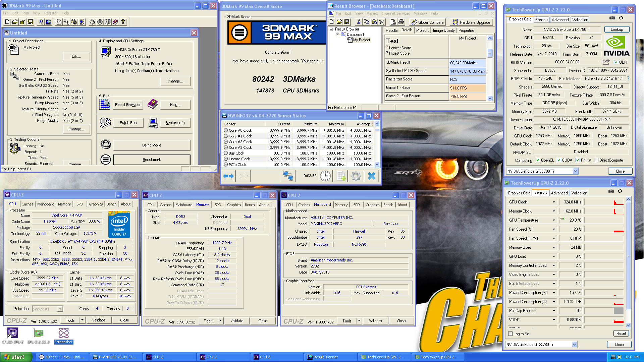Image resolution: width=644 pixels, height=362 pixels.
Task: Open HWiNFO settings gear icon
Action: click(x=356, y=176)
